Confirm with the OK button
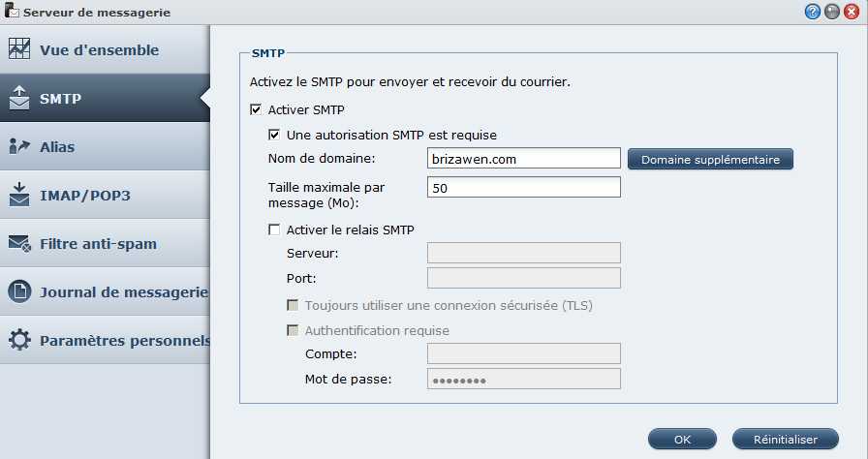The image size is (868, 459). (682, 439)
